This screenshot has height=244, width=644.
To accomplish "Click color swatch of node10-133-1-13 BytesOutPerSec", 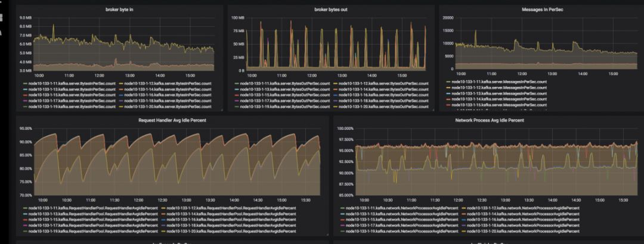I will (236, 89).
